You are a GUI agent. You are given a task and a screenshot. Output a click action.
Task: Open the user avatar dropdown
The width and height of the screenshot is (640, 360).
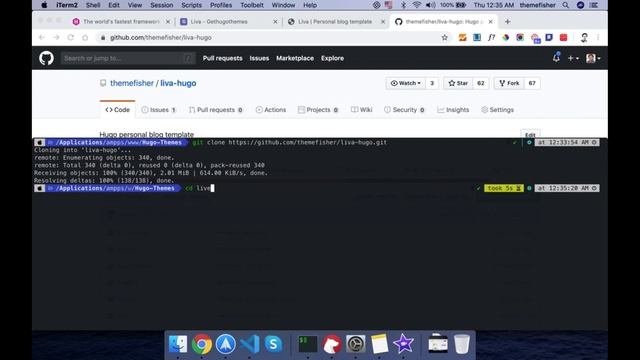tap(593, 58)
